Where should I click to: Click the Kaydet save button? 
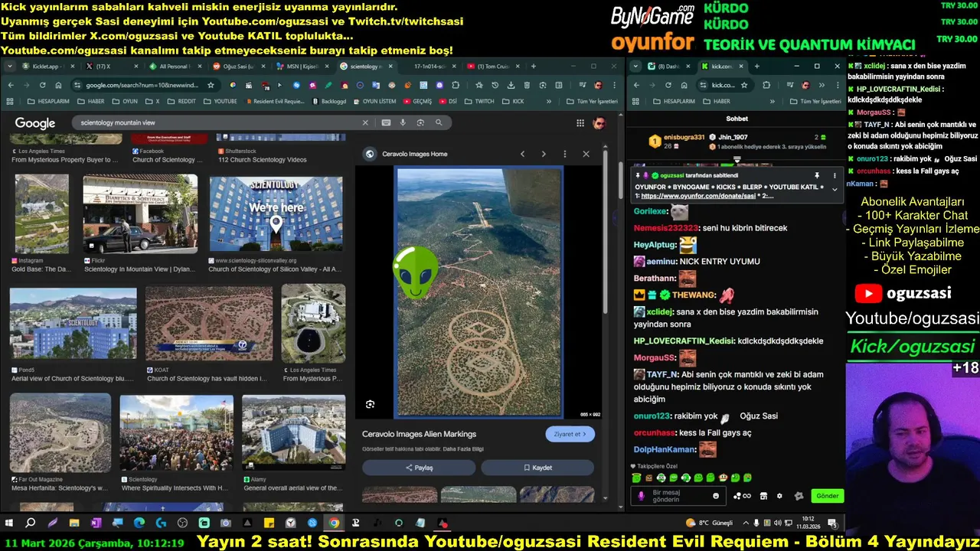pyautogui.click(x=537, y=468)
